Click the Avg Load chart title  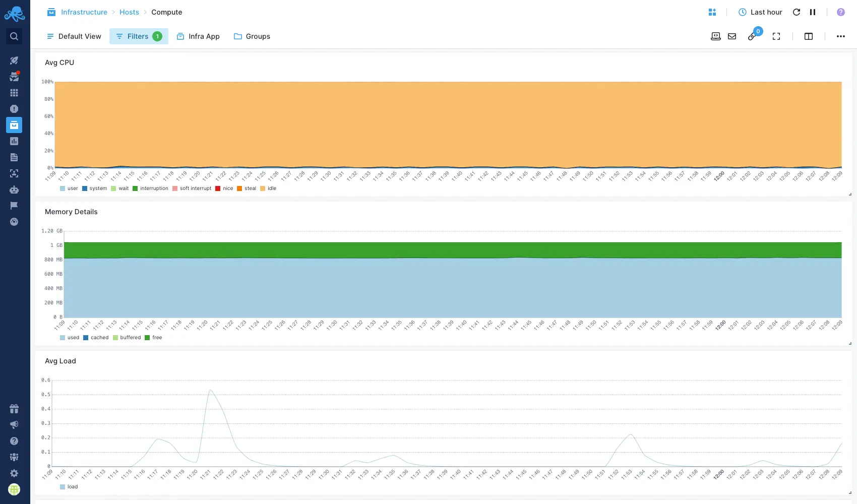pos(60,361)
